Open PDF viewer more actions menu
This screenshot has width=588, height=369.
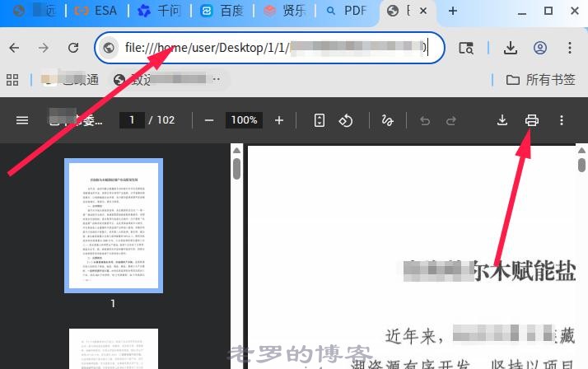(562, 120)
